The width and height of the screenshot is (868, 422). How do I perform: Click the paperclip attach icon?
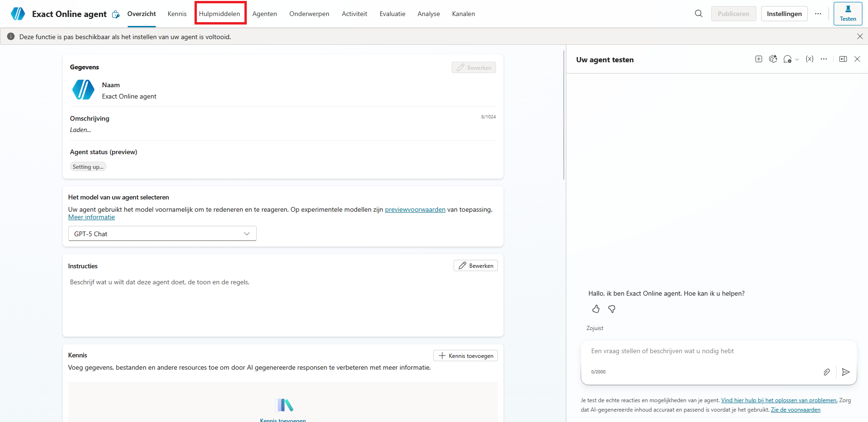827,372
